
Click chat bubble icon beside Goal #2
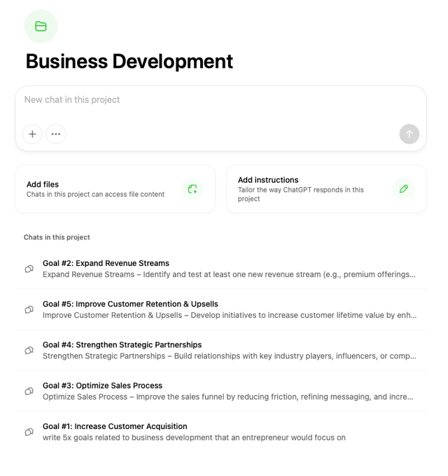[x=29, y=269]
